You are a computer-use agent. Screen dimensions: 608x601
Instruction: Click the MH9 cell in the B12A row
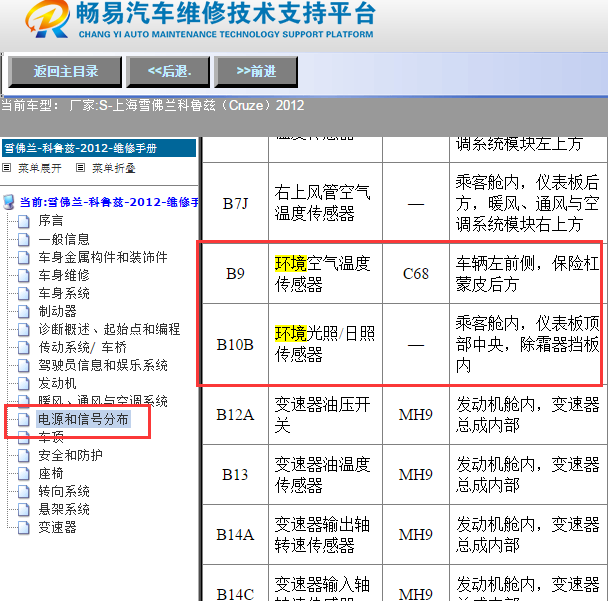(x=416, y=415)
